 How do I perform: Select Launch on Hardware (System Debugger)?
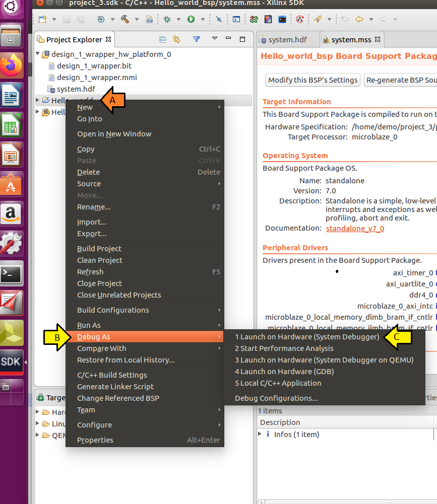(x=307, y=337)
